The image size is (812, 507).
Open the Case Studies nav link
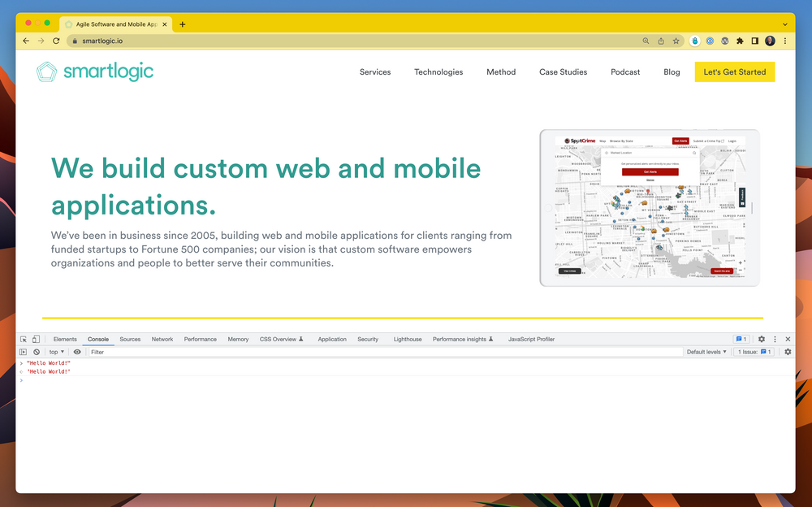click(x=563, y=72)
